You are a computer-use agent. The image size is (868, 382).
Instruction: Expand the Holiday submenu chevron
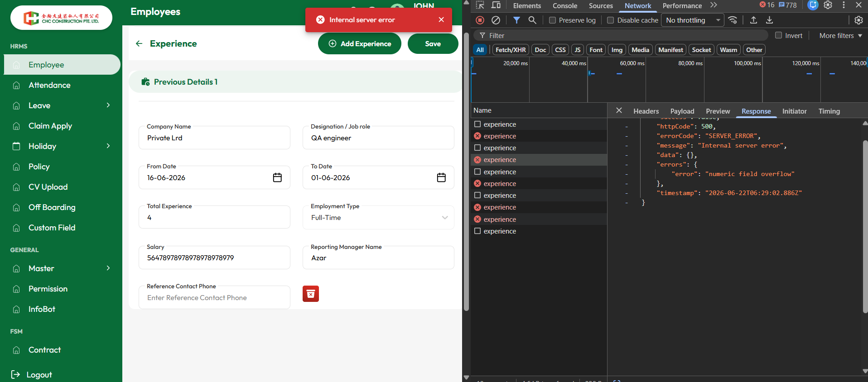click(x=108, y=146)
